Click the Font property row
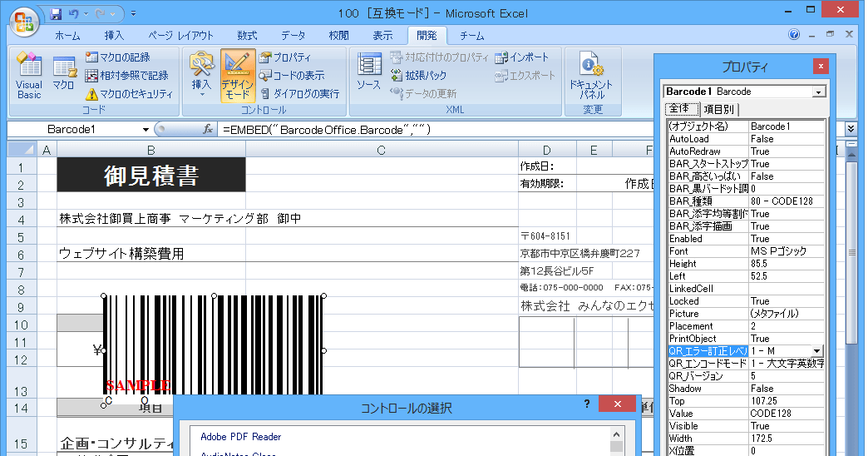Screen dimensions: 868x456 (747, 251)
